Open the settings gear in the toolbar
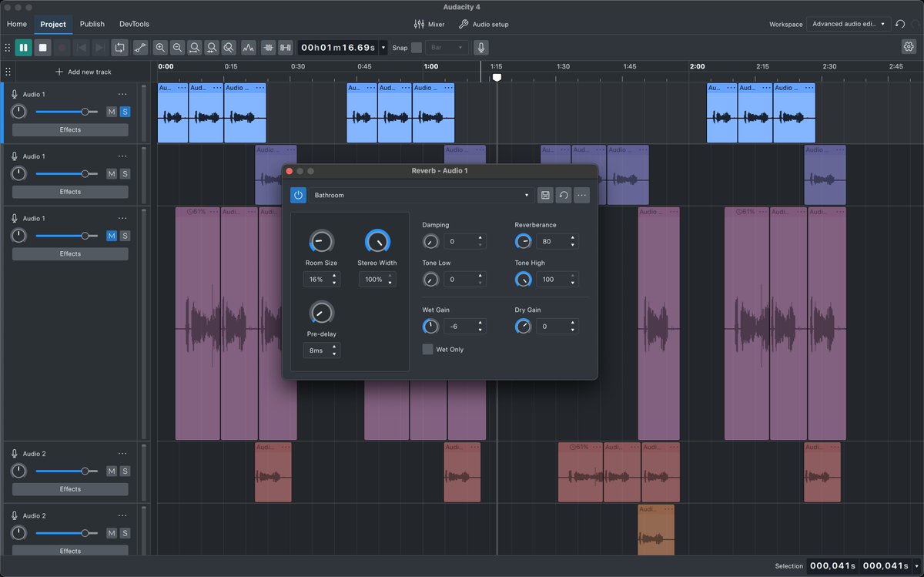 click(x=909, y=47)
